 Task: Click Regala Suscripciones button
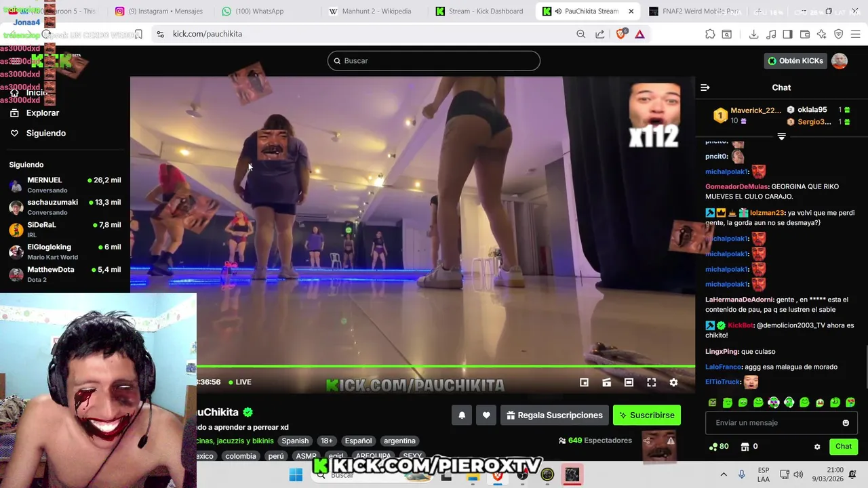pos(554,415)
